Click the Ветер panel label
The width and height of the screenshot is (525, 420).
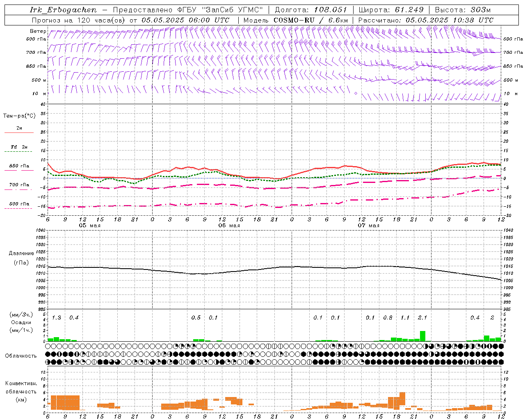click(38, 31)
